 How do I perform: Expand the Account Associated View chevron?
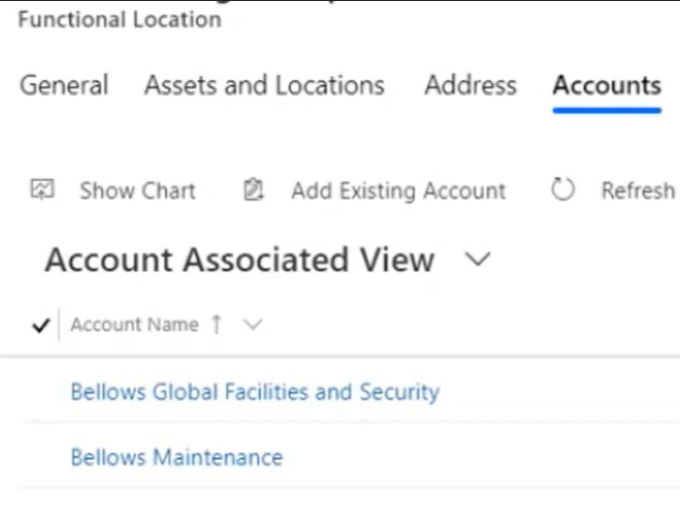pos(477,259)
